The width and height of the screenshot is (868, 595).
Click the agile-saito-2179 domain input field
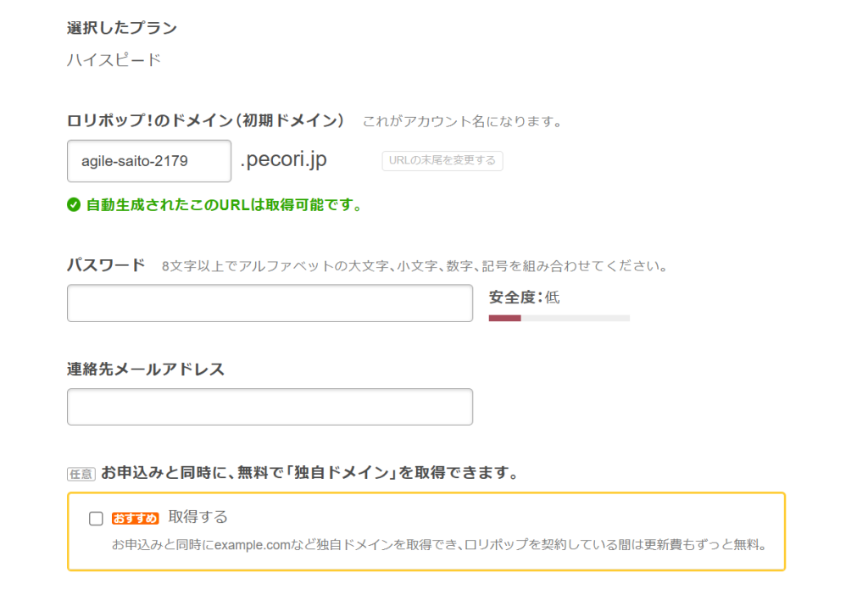coord(148,161)
